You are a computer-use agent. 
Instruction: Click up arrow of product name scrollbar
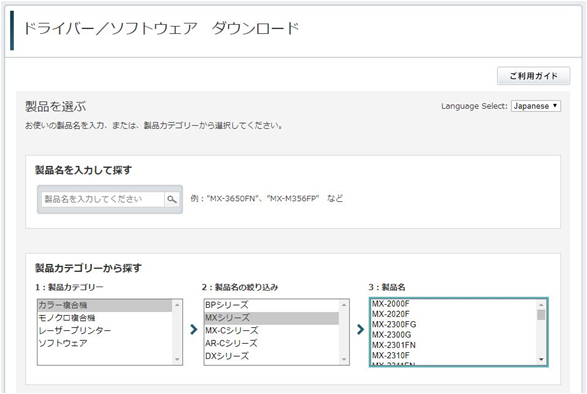541,305
